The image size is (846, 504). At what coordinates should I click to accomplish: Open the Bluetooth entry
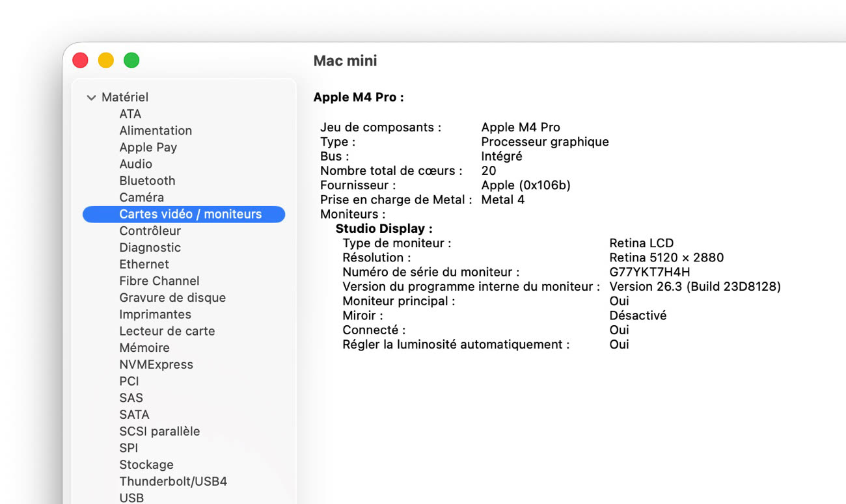pos(147,181)
